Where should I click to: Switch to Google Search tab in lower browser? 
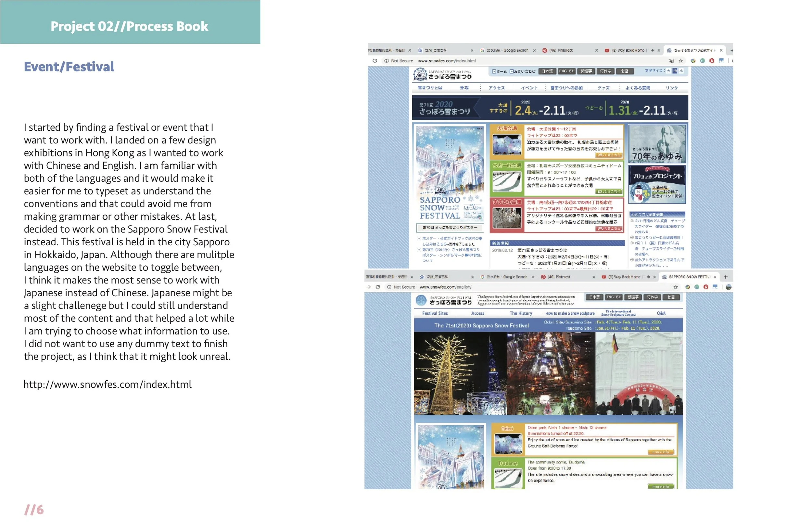click(x=507, y=277)
